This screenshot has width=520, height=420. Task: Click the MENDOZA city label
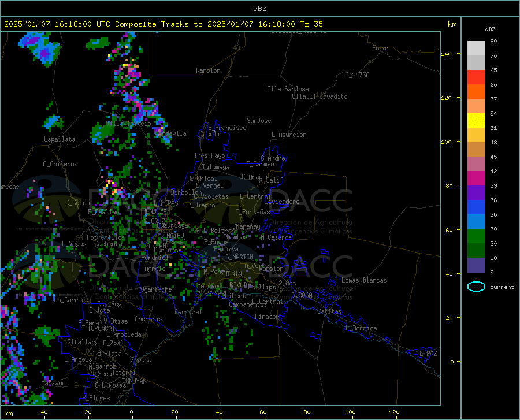(154, 211)
